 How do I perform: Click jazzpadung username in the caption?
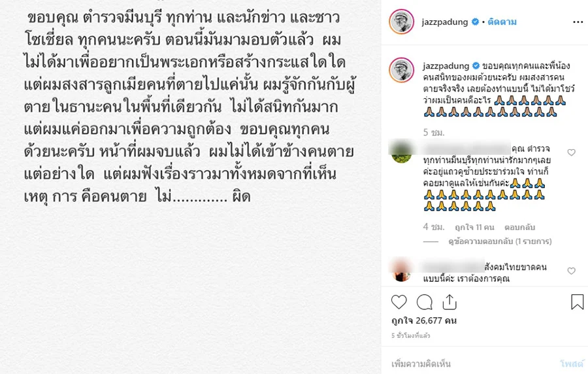pos(446,66)
